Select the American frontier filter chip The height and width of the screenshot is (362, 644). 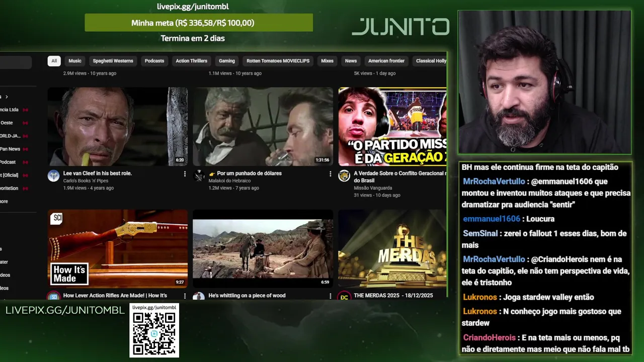click(386, 61)
